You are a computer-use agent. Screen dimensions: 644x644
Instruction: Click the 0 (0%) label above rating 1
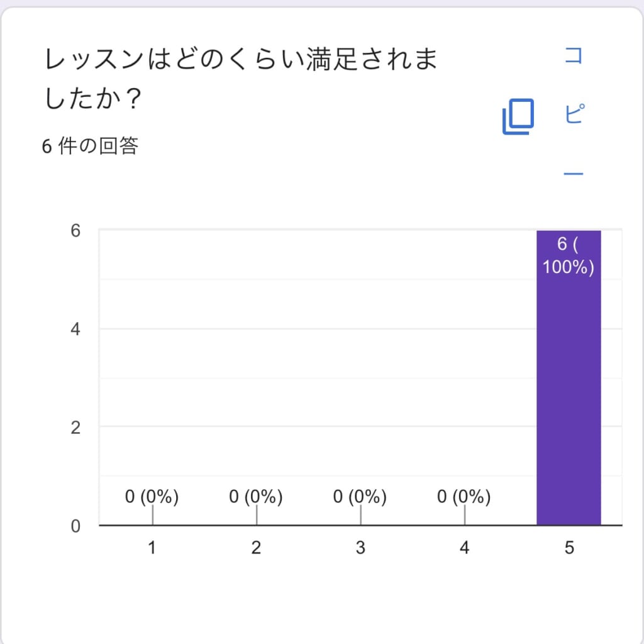[x=152, y=497]
